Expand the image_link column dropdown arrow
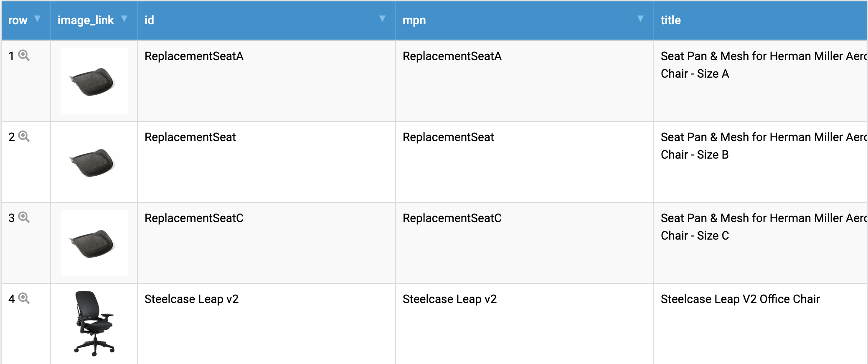 coord(124,19)
